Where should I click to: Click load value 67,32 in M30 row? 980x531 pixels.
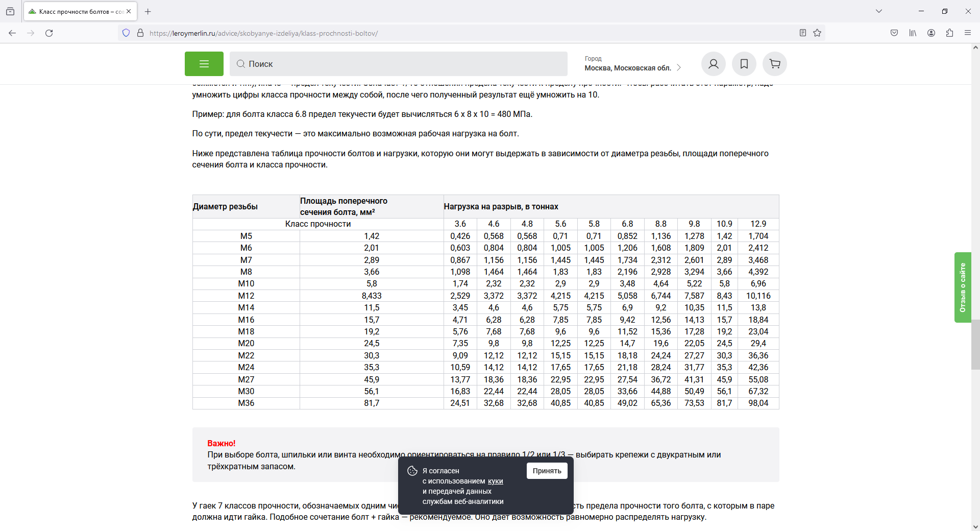pos(758,391)
